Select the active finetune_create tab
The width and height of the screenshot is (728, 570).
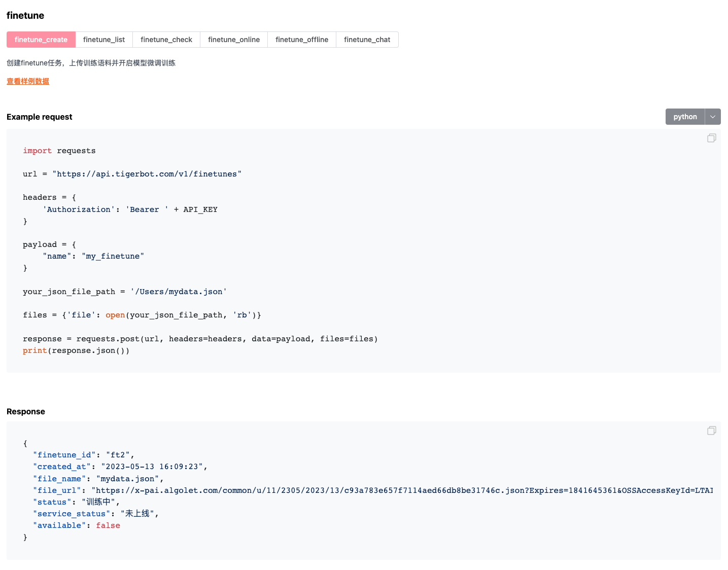[x=41, y=39]
